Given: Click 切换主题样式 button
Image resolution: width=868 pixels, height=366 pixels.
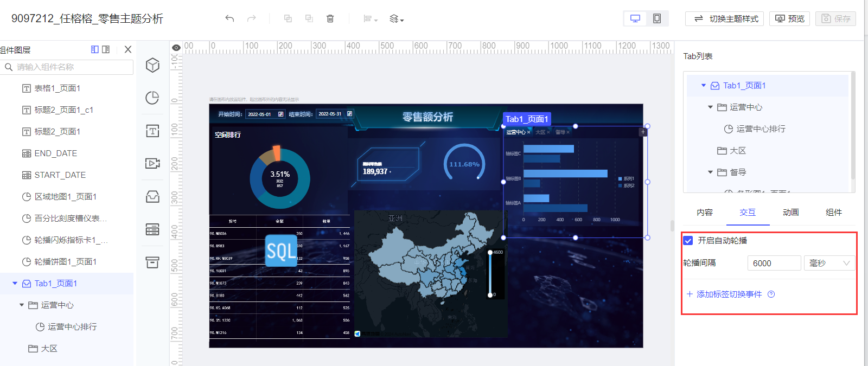Looking at the screenshot, I should (x=724, y=18).
